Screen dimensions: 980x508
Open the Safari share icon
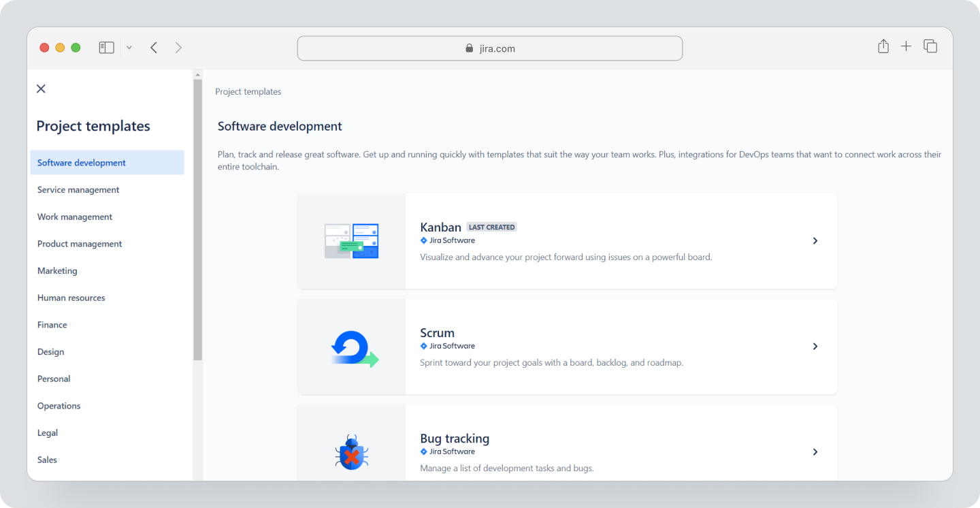point(883,46)
